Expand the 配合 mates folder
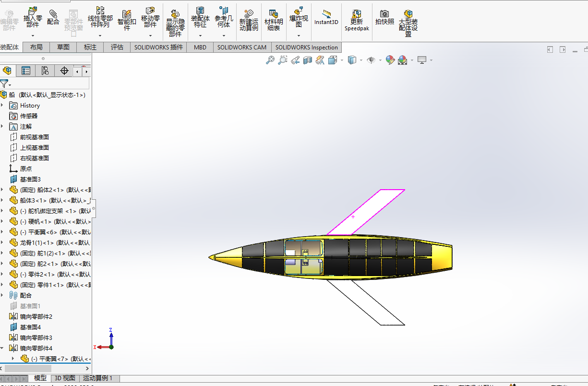 [2, 295]
